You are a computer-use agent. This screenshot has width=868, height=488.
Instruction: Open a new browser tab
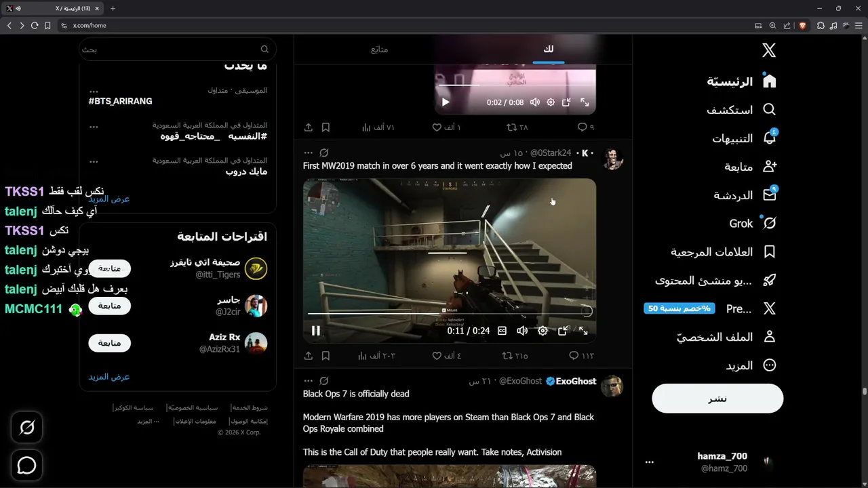113,9
